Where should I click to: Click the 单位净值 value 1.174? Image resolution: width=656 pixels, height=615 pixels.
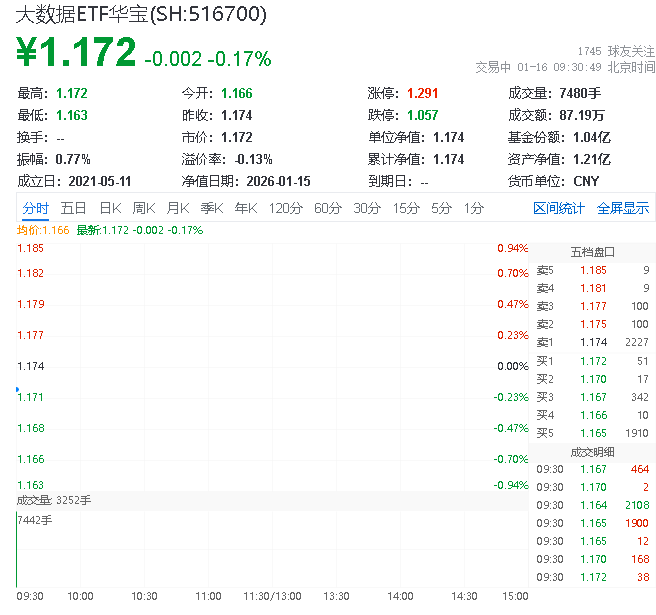(448, 137)
